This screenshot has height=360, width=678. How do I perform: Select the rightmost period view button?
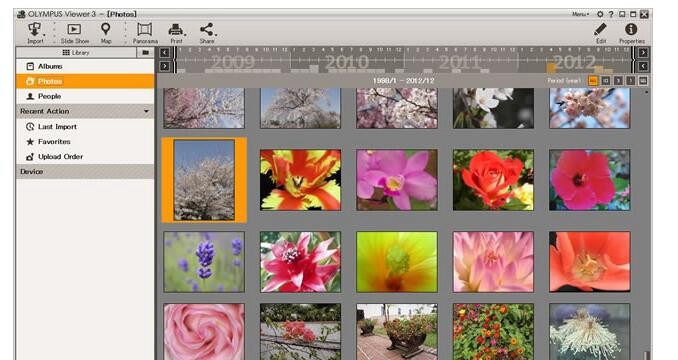point(643,81)
